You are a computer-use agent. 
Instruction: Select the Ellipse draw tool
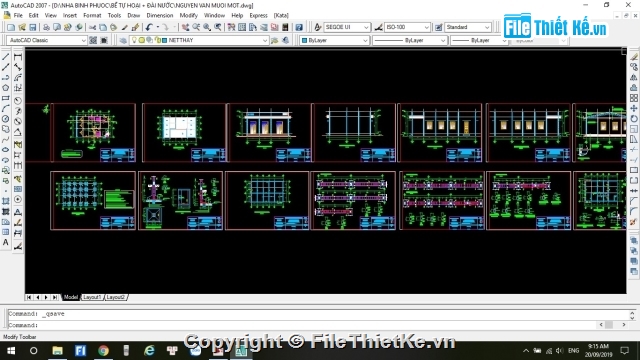coord(6,150)
